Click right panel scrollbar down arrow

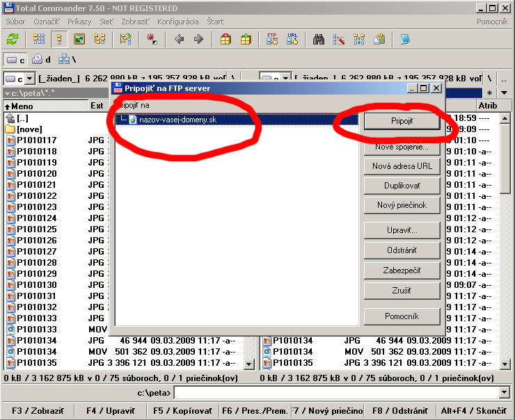point(505,364)
